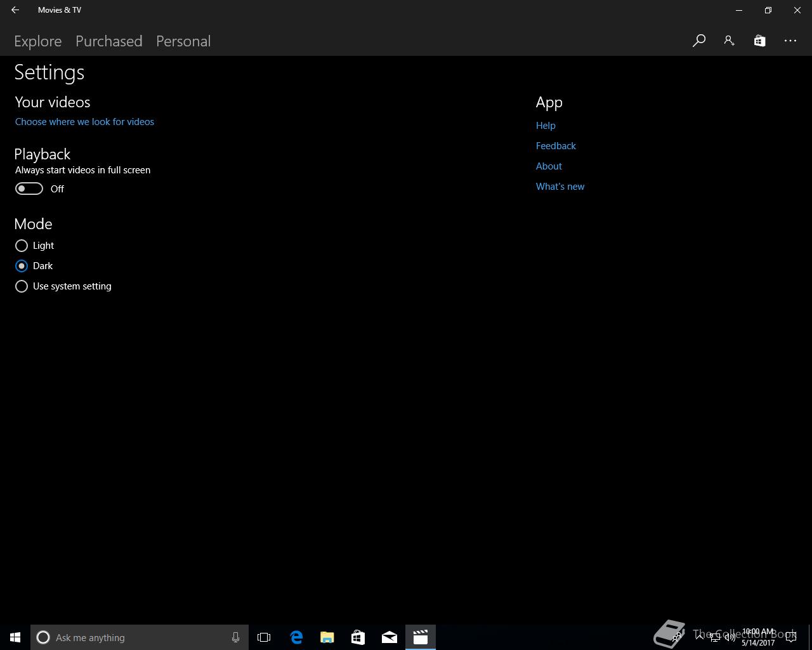Screen dimensions: 812x650
Task: Open the search magnifier icon
Action: [x=699, y=41]
